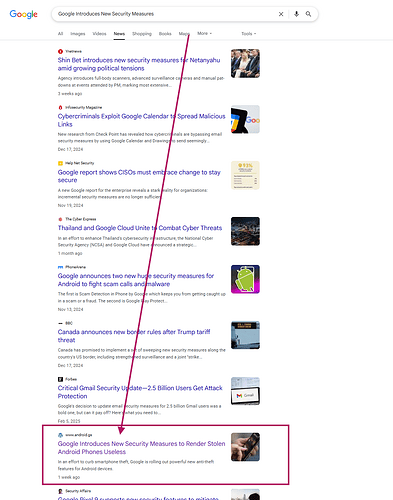Click the Help Net Security source icon
This screenshot has width=393, height=500.
(60, 163)
